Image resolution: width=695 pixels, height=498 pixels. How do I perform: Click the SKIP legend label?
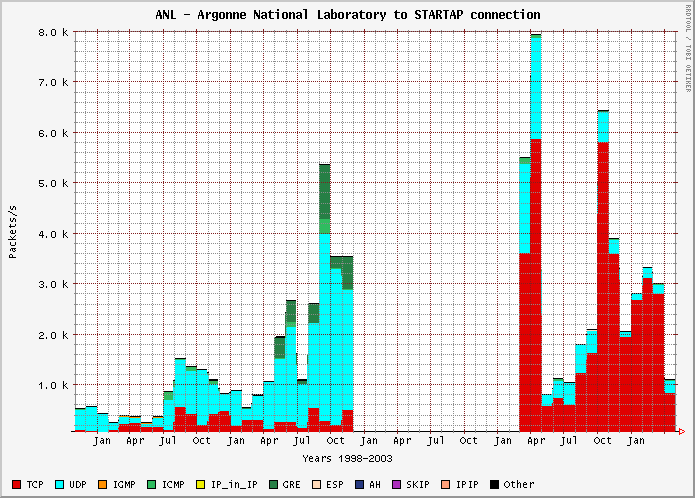pos(418,484)
